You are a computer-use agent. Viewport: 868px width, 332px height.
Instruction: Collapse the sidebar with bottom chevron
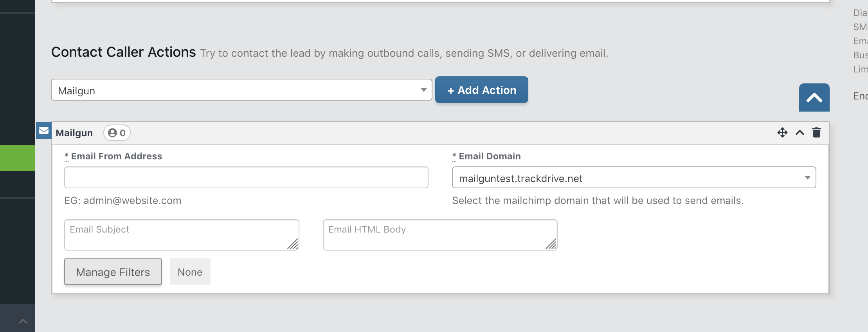click(x=23, y=321)
